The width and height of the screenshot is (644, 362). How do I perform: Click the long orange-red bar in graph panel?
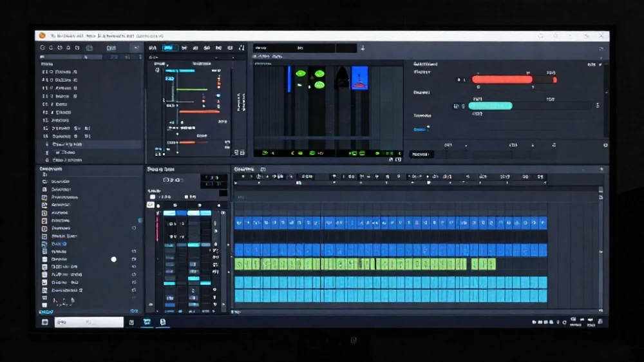point(199,111)
